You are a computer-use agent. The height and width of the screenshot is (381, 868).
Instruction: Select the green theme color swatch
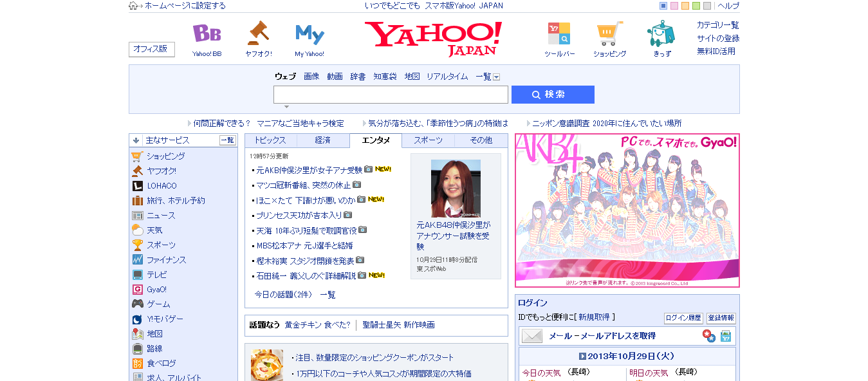tap(696, 6)
